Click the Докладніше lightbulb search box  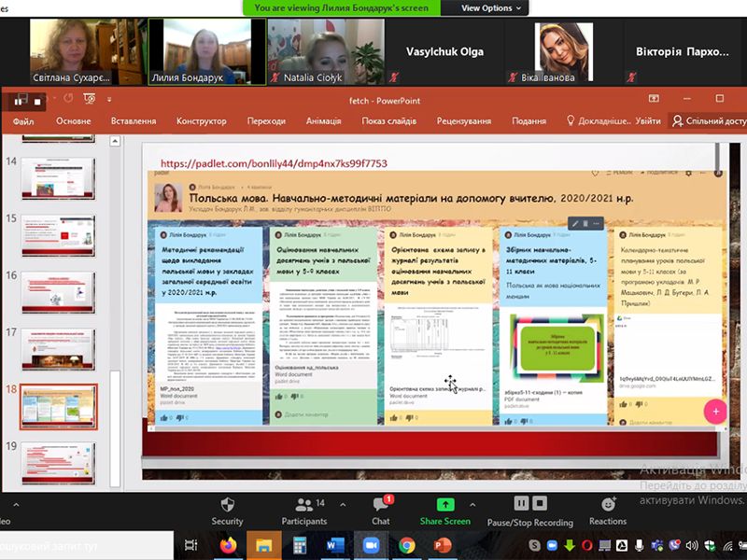(x=599, y=121)
